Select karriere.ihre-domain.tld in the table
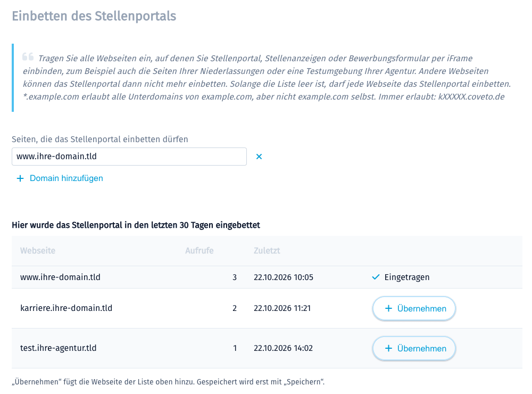The width and height of the screenshot is (532, 394). coord(66,308)
